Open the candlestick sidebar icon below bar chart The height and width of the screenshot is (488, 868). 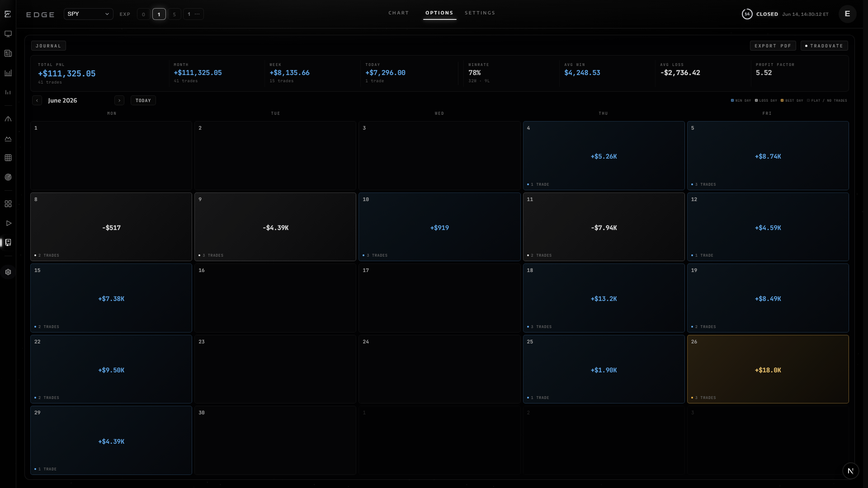[x=8, y=92]
